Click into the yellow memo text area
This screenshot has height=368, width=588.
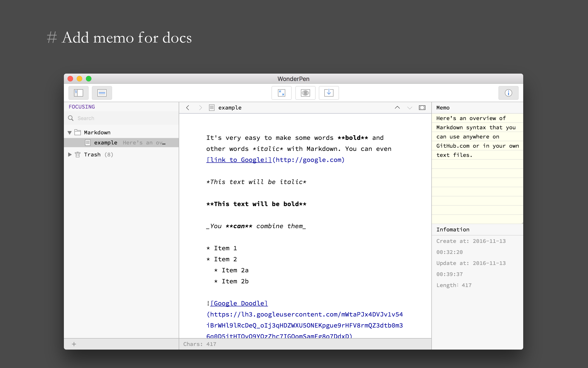point(477,168)
